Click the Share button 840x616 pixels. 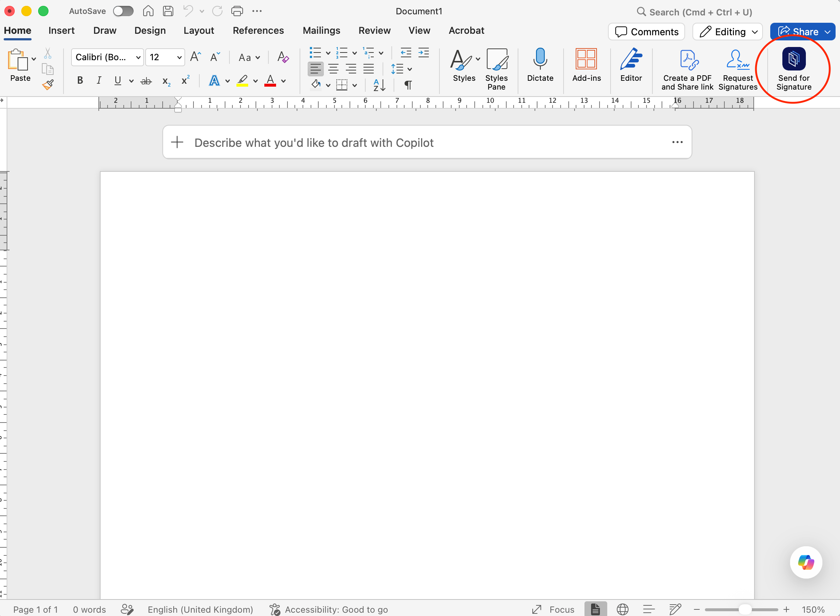[x=798, y=32]
